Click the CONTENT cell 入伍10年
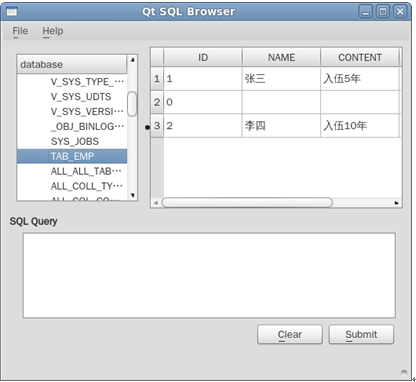This screenshot has width=416, height=382. [360, 126]
